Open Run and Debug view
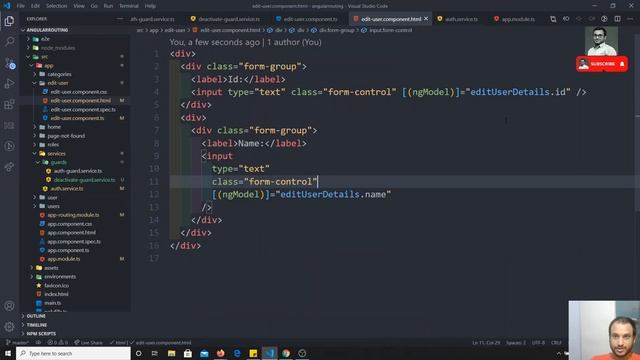The width and height of the screenshot is (640, 360). [9, 84]
